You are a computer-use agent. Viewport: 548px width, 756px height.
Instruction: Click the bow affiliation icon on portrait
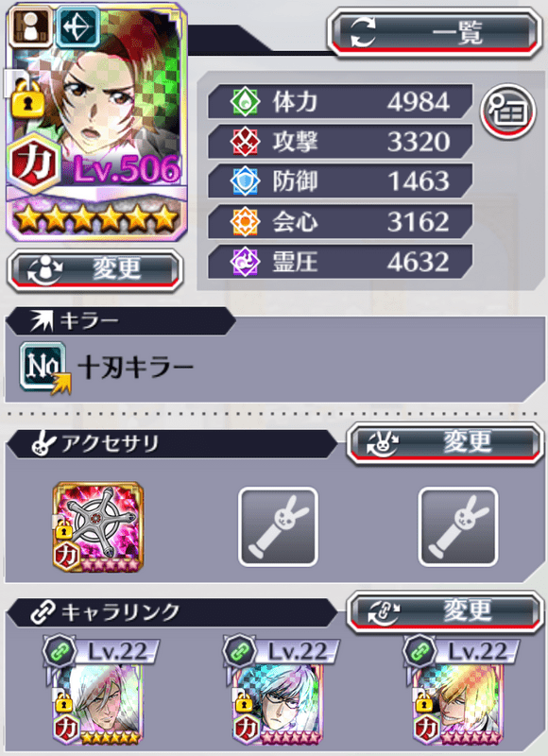78,26
